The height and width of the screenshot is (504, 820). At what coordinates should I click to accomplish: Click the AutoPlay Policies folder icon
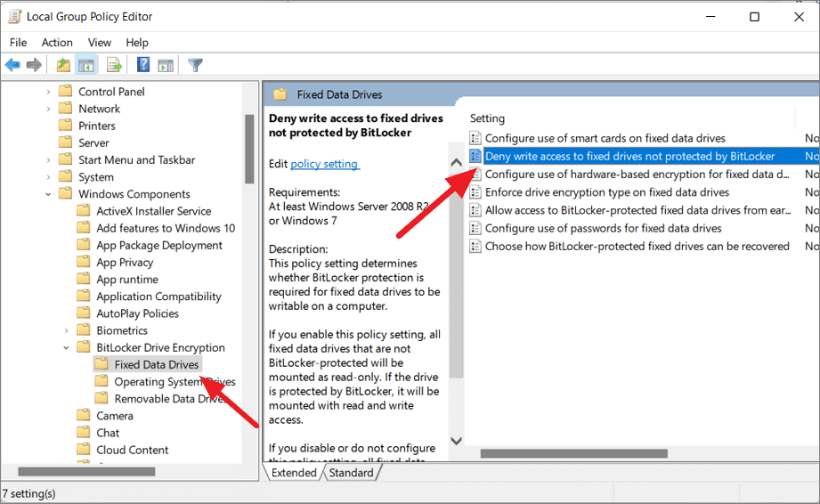pos(83,313)
